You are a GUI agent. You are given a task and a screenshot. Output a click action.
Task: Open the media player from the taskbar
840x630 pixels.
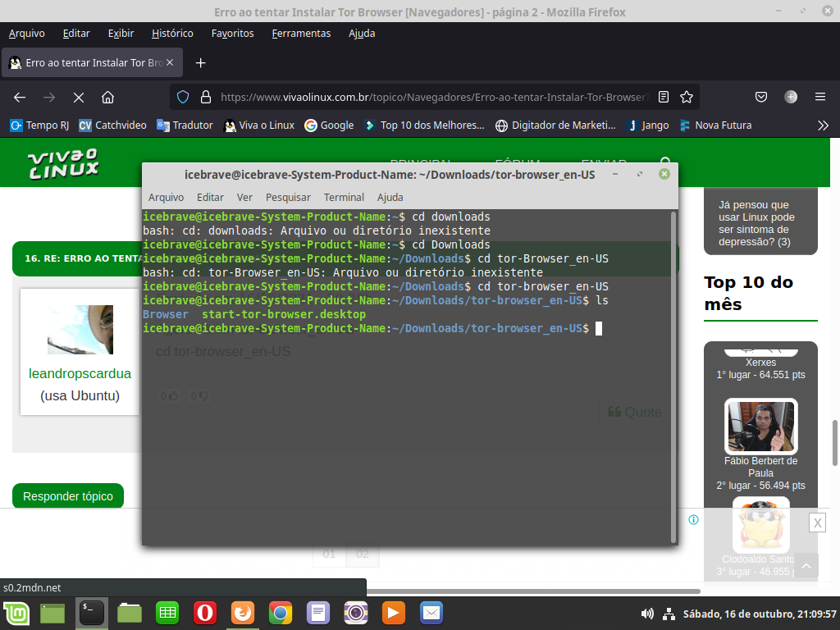click(393, 614)
